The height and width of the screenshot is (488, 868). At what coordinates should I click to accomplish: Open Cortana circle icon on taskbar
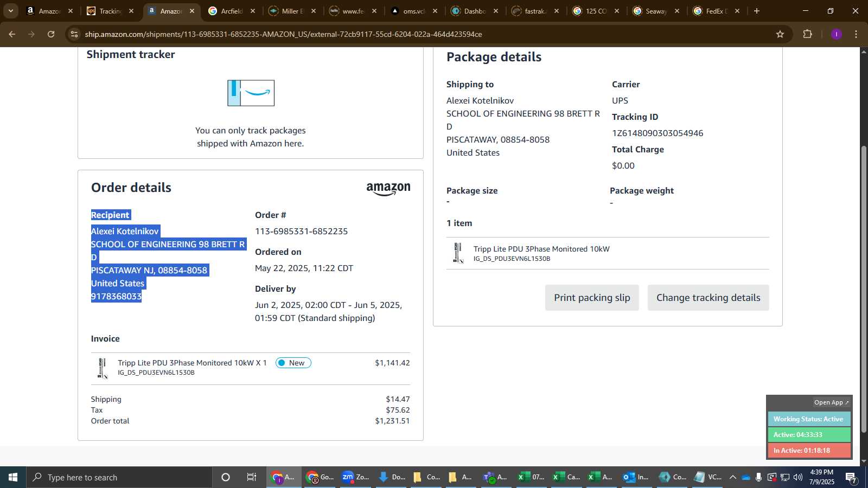click(226, 477)
